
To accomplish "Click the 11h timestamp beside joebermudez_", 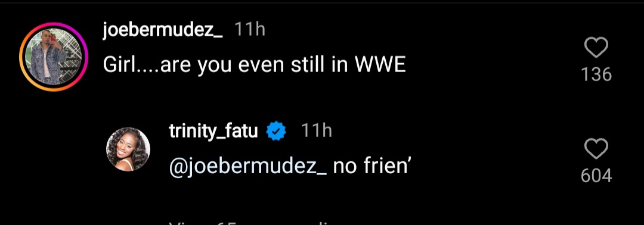I will pyautogui.click(x=250, y=30).
